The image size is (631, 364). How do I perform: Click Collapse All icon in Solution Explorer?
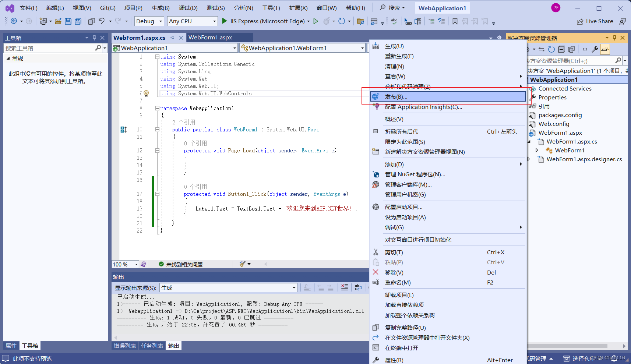tap(561, 49)
